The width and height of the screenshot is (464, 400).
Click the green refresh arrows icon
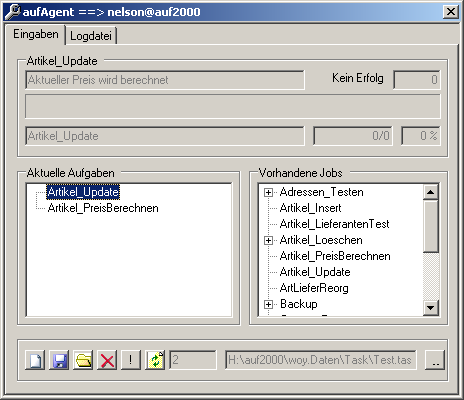pos(155,360)
